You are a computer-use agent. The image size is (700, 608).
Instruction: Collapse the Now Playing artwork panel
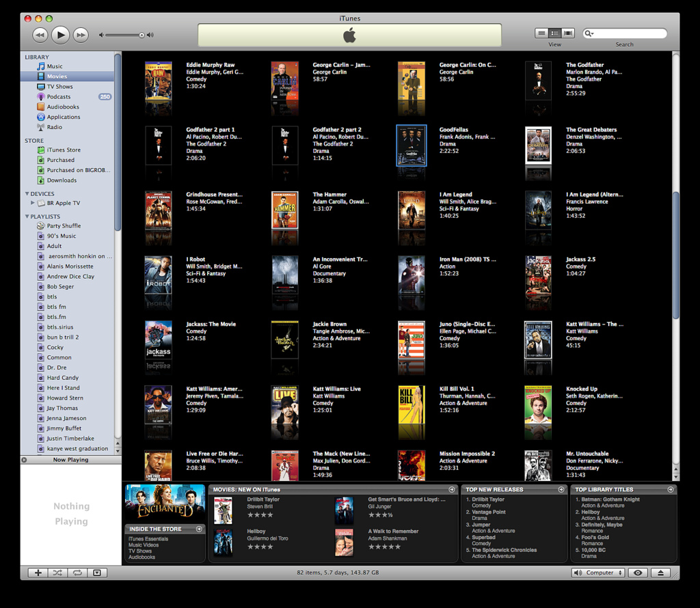coord(25,460)
